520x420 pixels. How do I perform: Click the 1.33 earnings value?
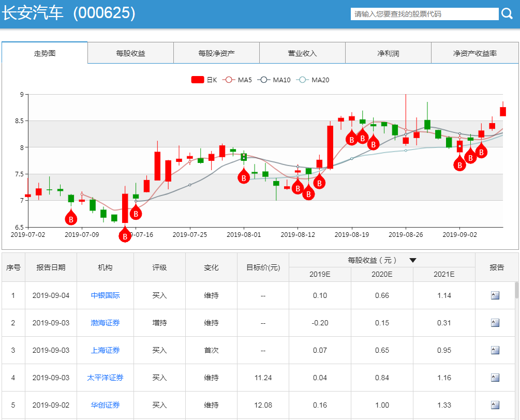point(444,405)
